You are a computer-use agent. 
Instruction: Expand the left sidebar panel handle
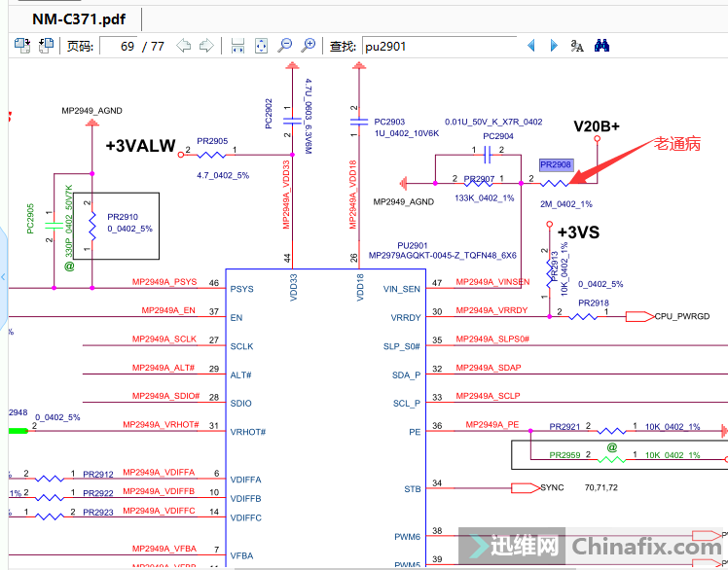(x=4, y=278)
